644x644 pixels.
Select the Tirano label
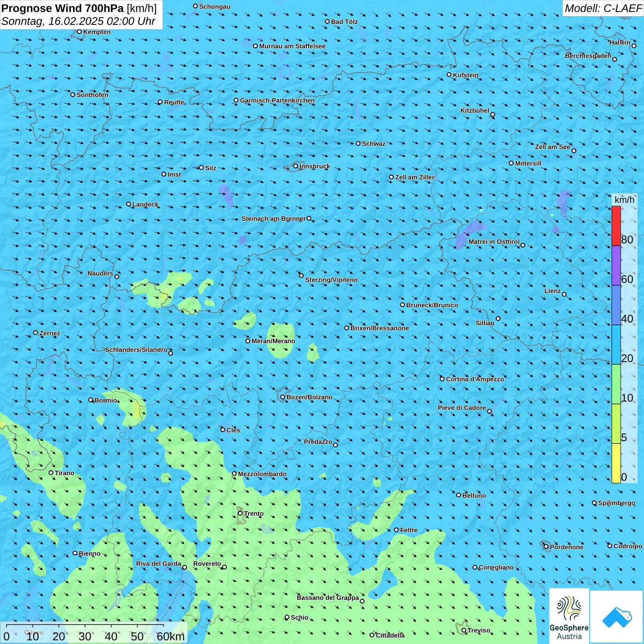point(64,473)
